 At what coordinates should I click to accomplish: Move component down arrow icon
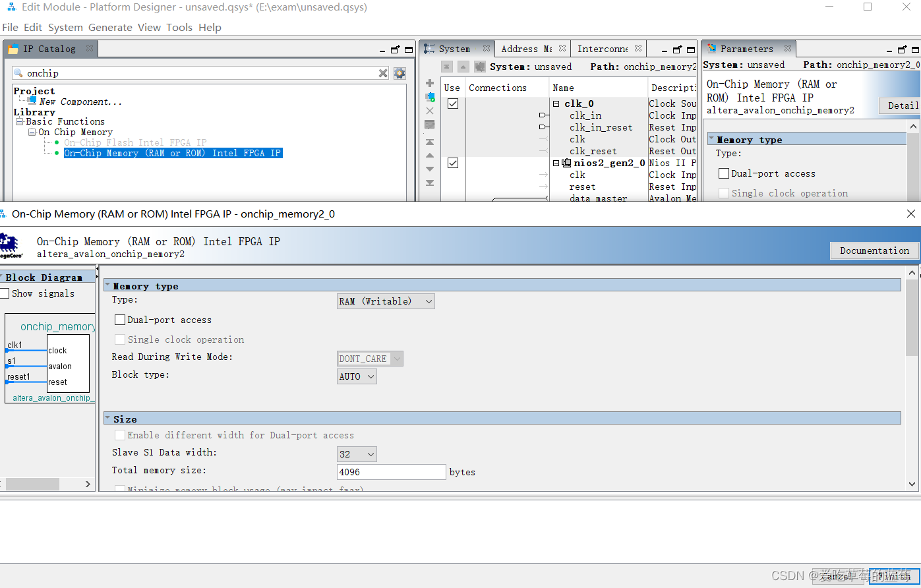click(x=430, y=169)
